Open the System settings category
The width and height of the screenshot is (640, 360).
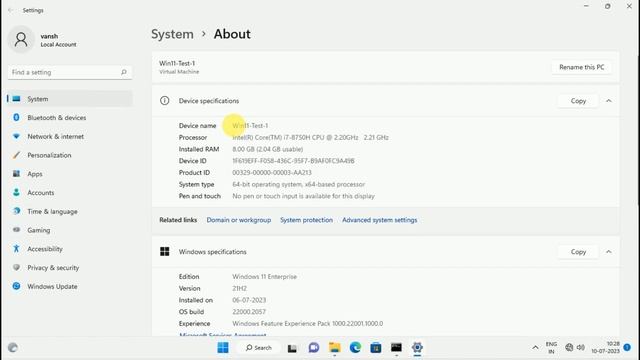pyautogui.click(x=69, y=99)
